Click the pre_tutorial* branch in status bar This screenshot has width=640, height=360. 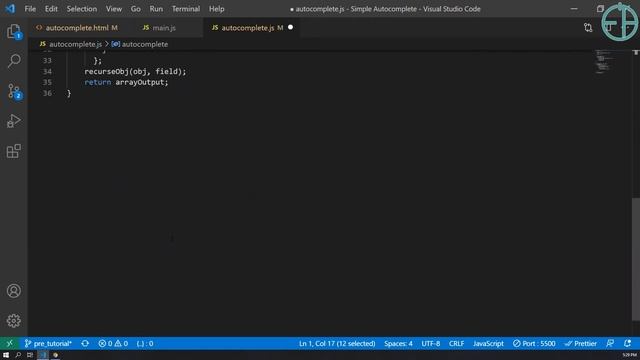coord(48,343)
